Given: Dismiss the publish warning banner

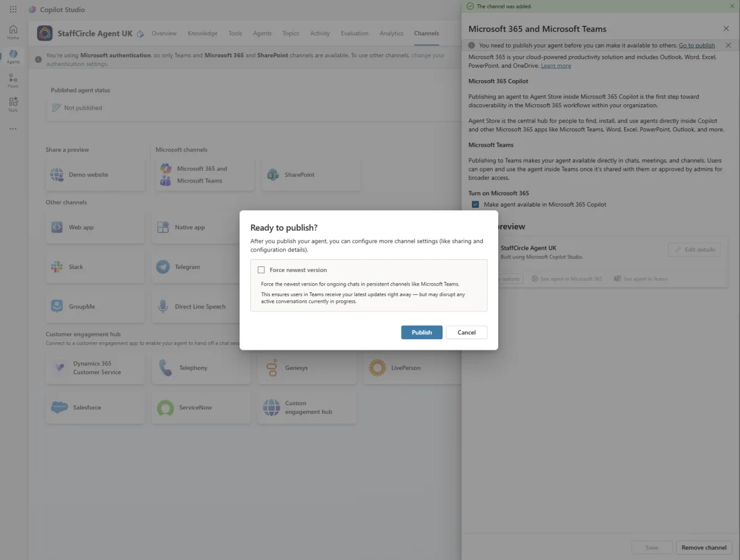Looking at the screenshot, I should 728,45.
